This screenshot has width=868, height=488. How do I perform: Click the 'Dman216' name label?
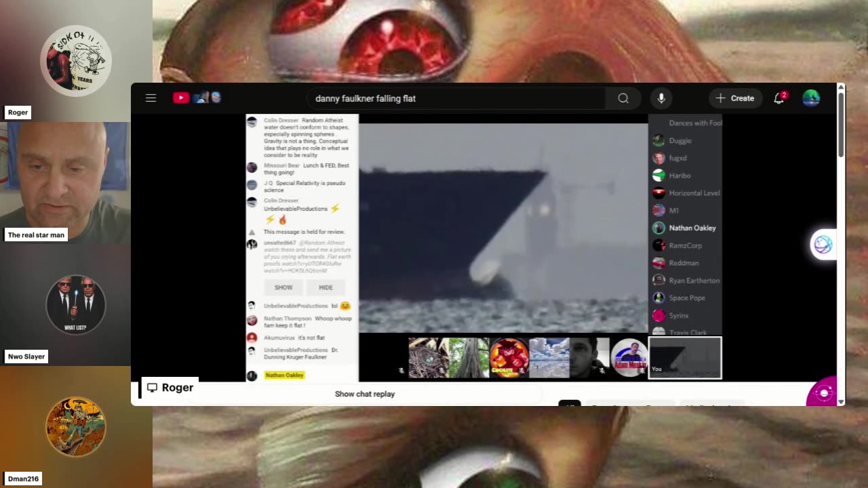tap(23, 479)
